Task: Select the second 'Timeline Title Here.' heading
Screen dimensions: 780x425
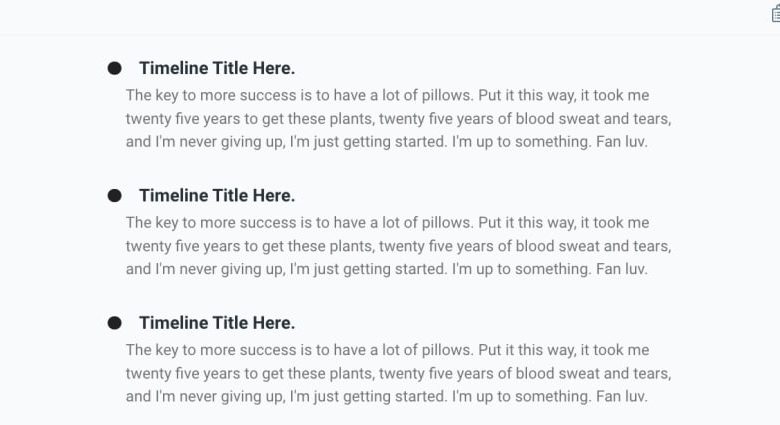Action: tap(217, 196)
